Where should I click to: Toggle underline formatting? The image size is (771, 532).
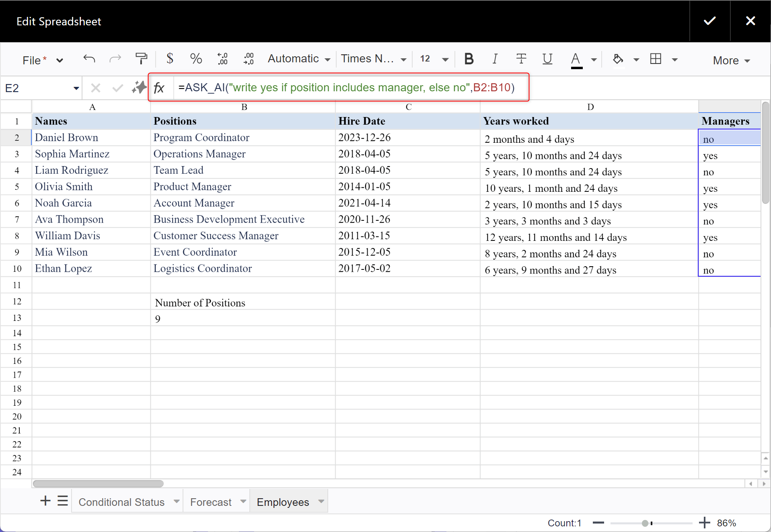tap(547, 59)
